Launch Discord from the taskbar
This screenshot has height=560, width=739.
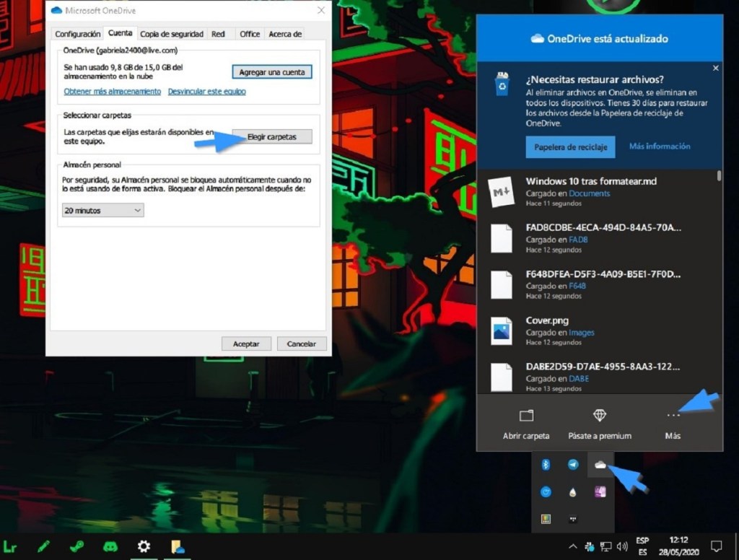(110, 546)
